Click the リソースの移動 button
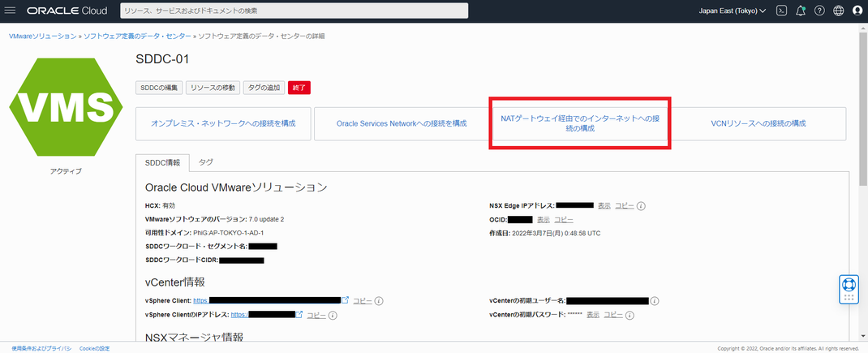The image size is (868, 353). coord(213,88)
